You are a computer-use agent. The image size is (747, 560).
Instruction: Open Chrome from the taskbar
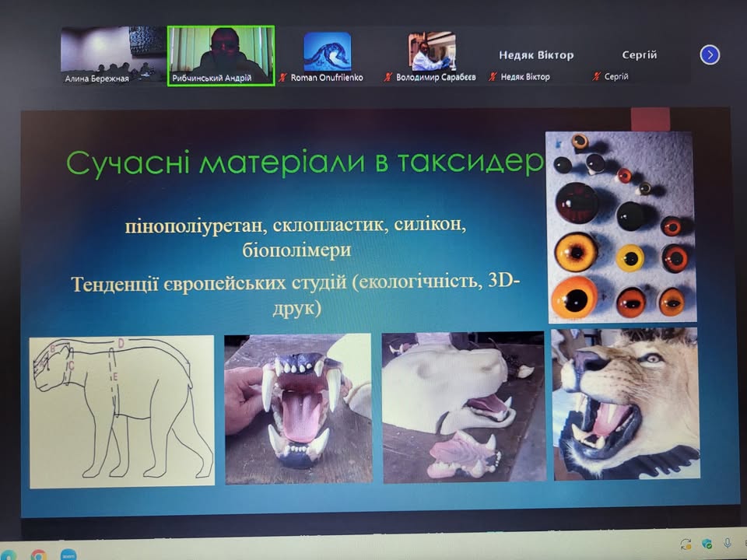pyautogui.click(x=38, y=555)
